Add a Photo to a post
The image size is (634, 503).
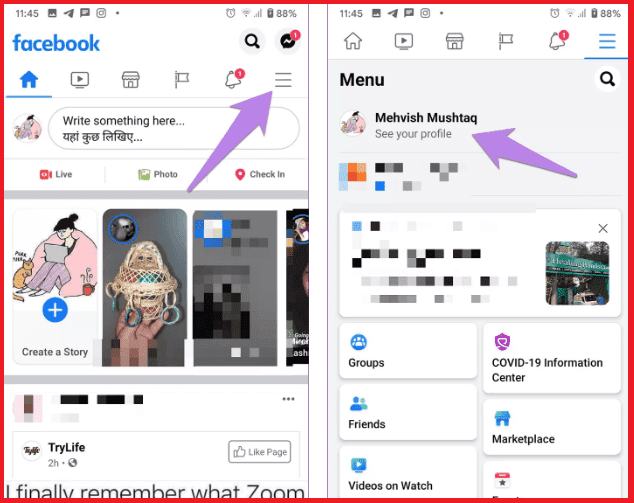coord(158,174)
